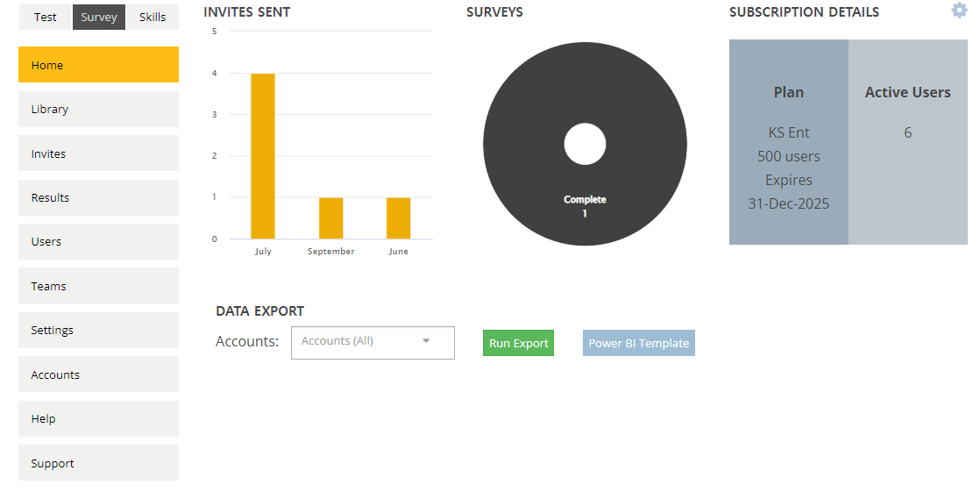Click the 'KS Ent' plan name
Viewport: 980px width, 499px height.
(789, 132)
